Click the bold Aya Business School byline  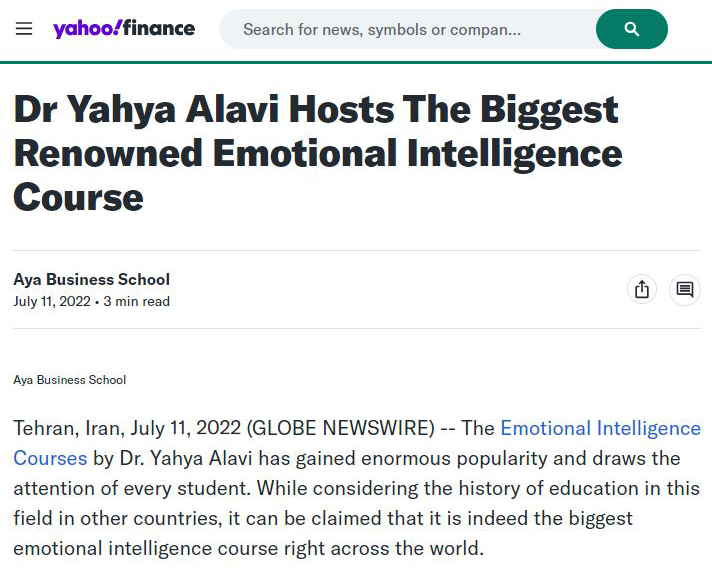(92, 279)
